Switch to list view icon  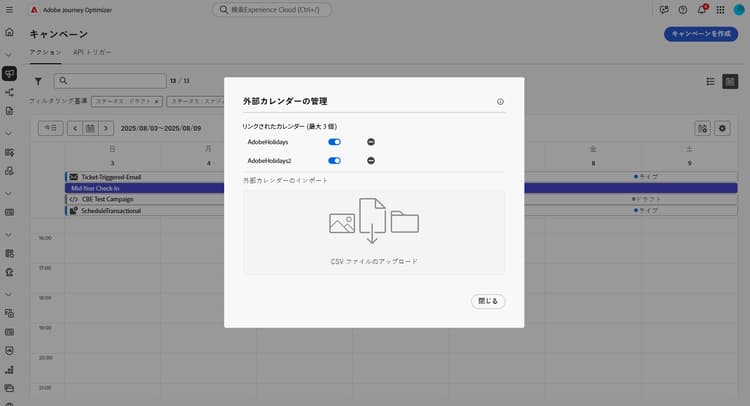tap(710, 82)
